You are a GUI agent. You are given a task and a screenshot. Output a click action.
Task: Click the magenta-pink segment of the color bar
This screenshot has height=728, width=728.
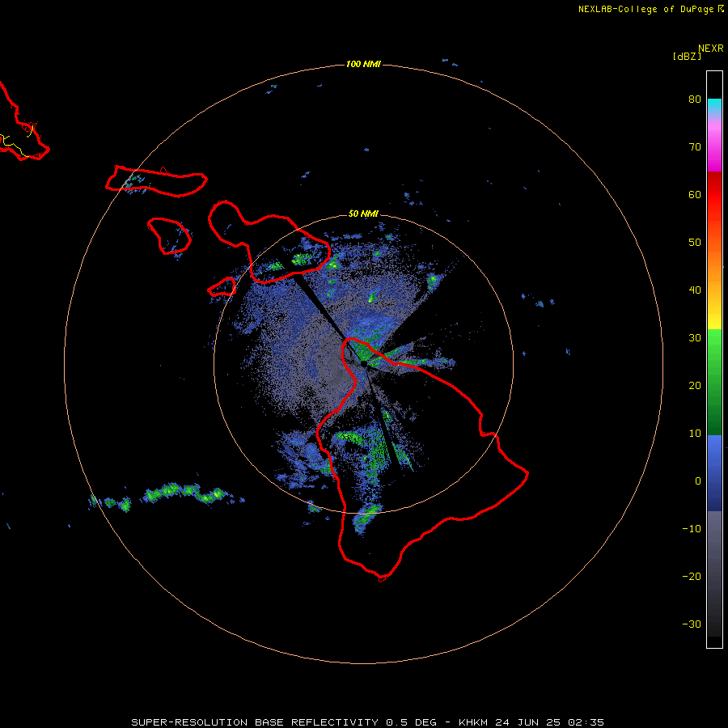pos(714,144)
